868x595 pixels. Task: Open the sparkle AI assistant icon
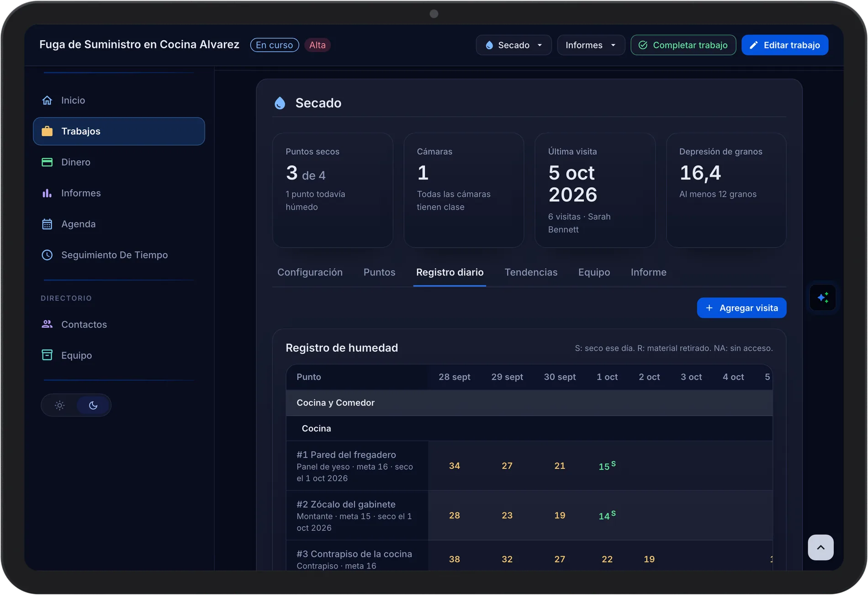tap(823, 298)
